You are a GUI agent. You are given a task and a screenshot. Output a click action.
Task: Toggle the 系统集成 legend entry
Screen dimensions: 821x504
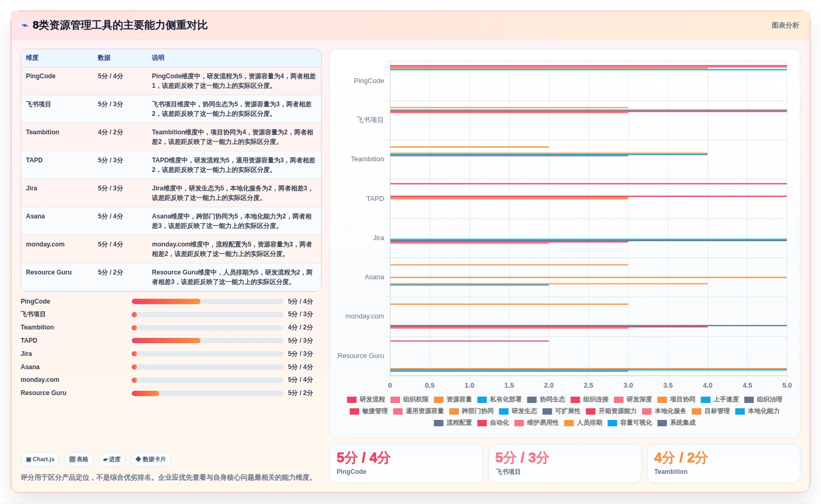click(676, 423)
